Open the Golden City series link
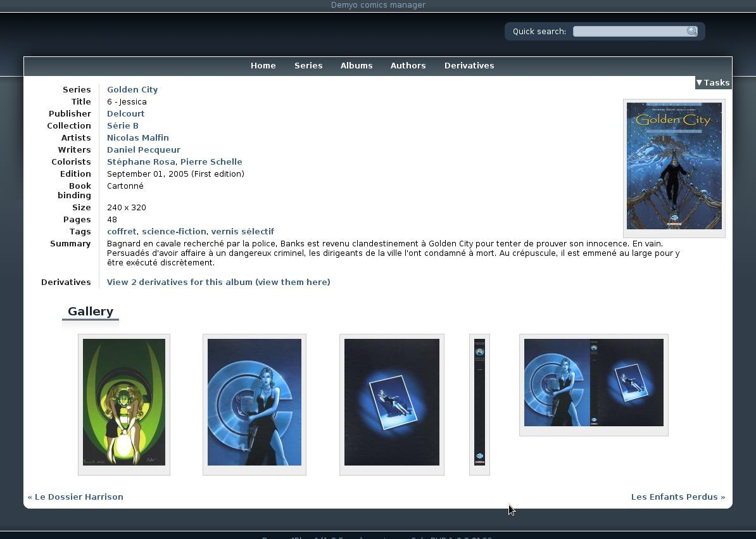 (132, 90)
